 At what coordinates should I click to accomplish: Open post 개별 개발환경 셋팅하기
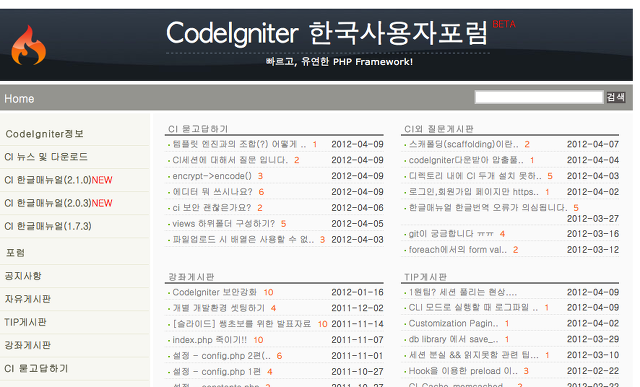(218, 308)
